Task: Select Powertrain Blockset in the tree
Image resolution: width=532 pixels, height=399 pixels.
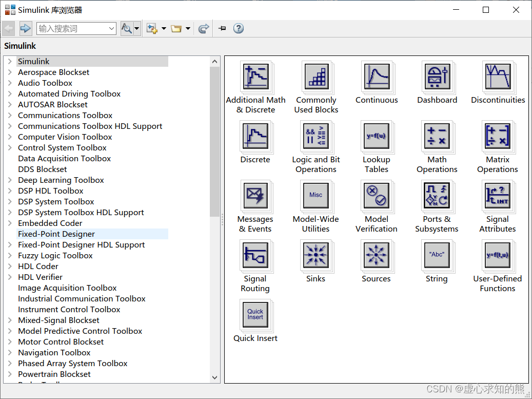Action: (54, 374)
